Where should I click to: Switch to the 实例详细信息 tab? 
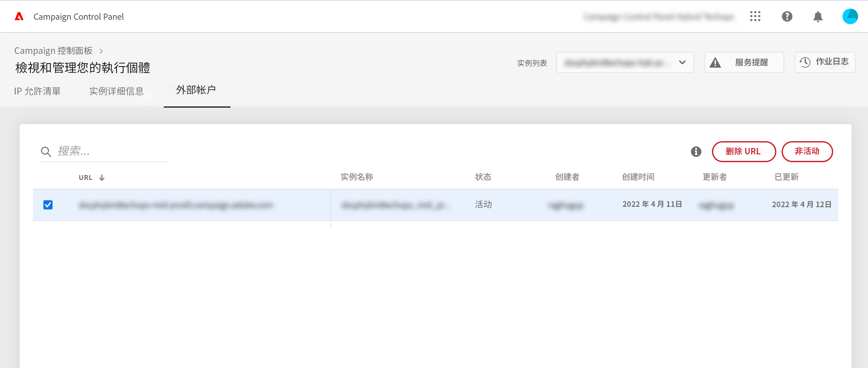coord(116,91)
